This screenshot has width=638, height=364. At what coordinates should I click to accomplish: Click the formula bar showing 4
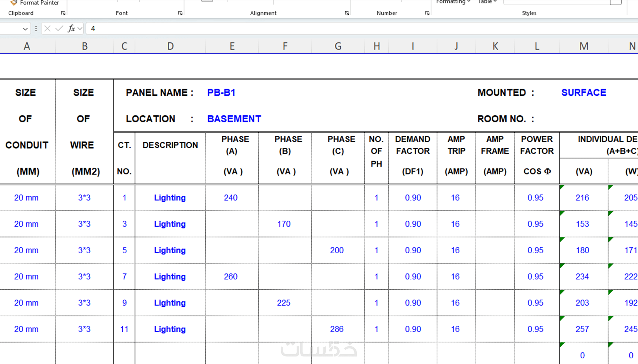[x=362, y=29]
